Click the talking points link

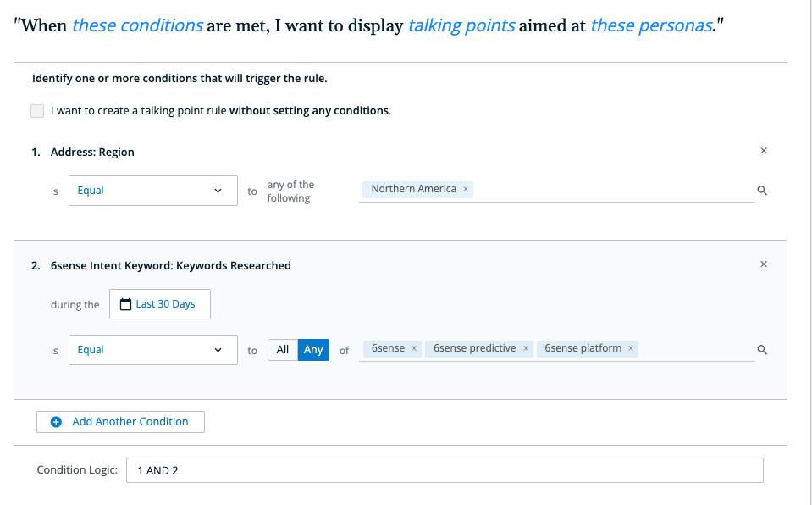(461, 25)
